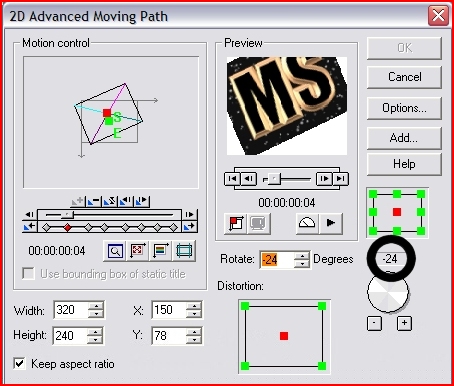The height and width of the screenshot is (386, 454).
Task: Click the zoom magnifier icon under motion control
Action: tap(115, 251)
